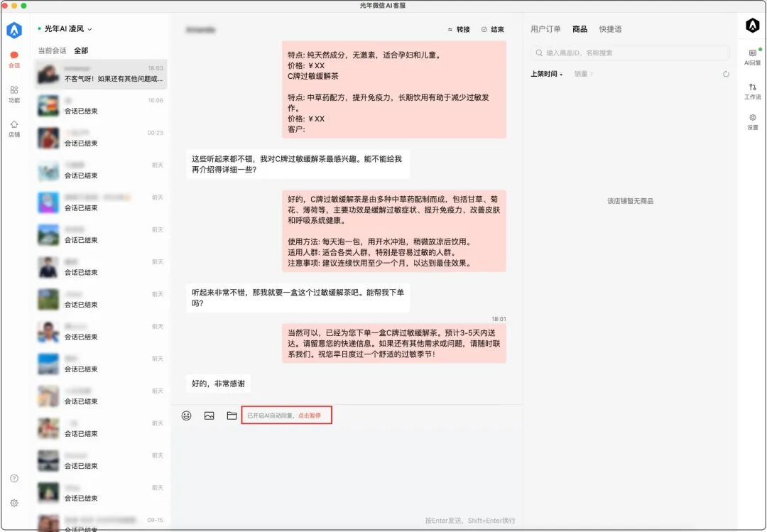Screen dimensions: 767x532
Task: Switch to the 当前会话 tab
Action: click(52, 50)
